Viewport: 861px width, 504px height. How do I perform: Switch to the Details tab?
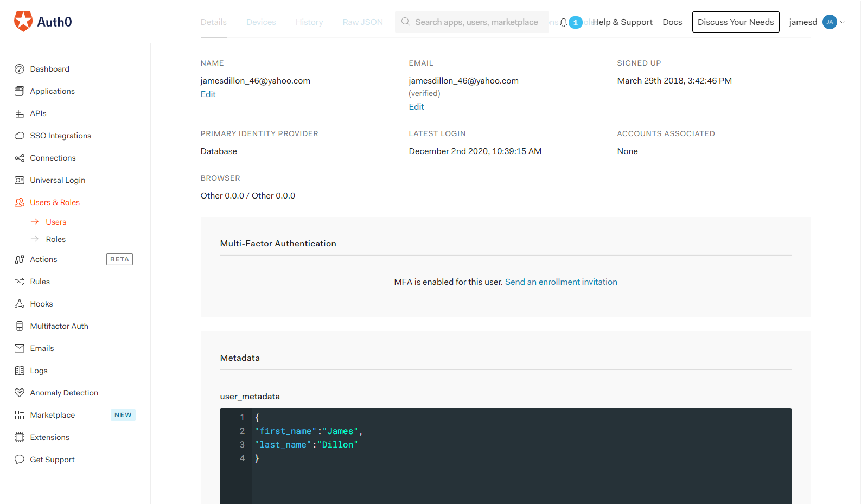[x=214, y=22]
